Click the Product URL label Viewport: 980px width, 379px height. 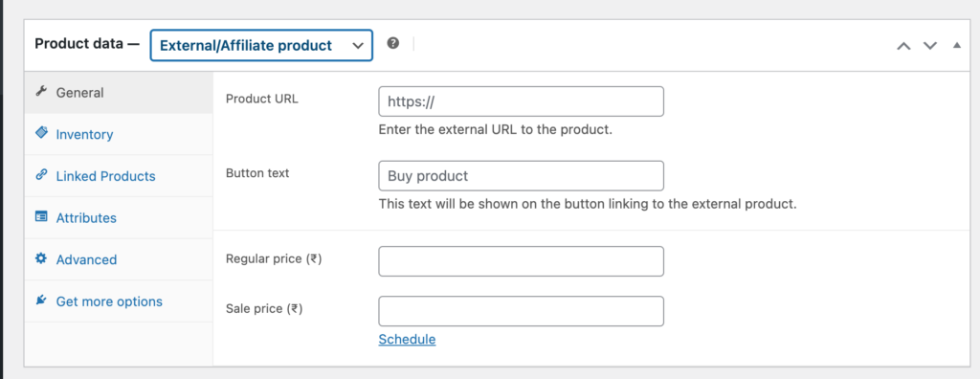point(262,99)
